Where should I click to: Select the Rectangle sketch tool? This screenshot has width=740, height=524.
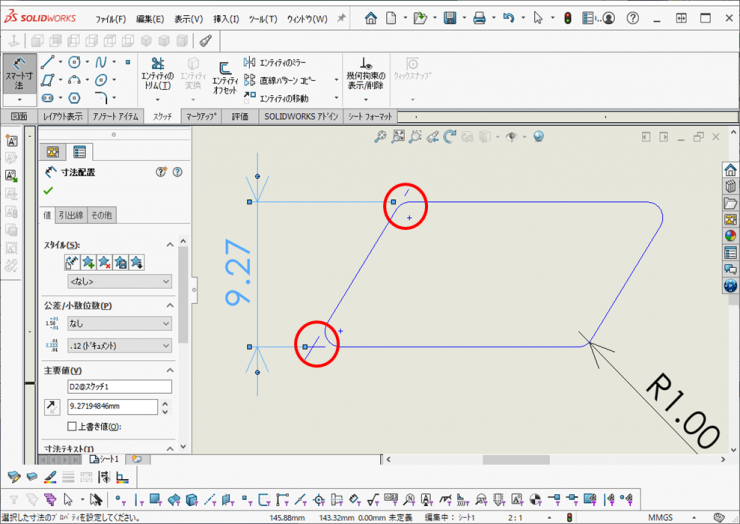point(47,80)
